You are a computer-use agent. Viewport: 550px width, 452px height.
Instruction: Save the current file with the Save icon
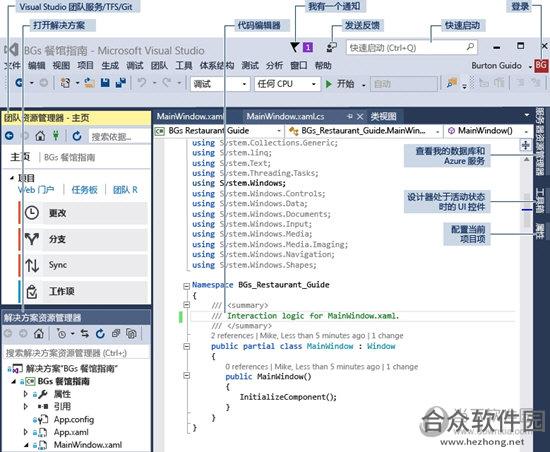[x=105, y=83]
